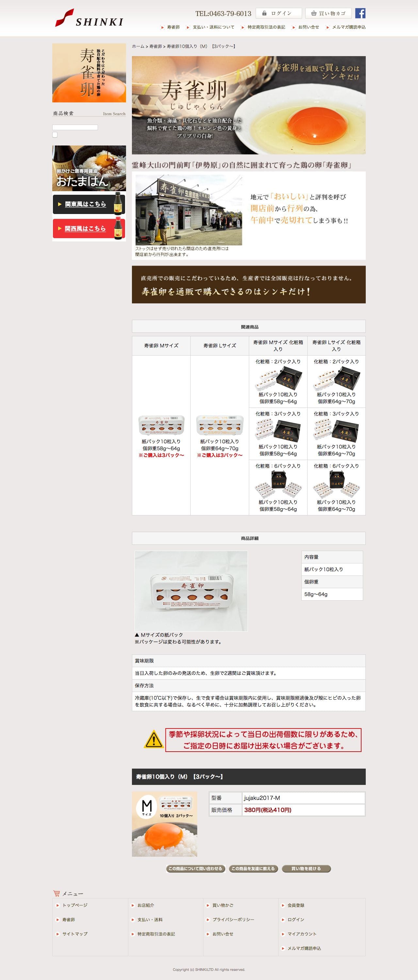Open 会員登録 in footer menu
The image size is (418, 980).
[x=296, y=905]
